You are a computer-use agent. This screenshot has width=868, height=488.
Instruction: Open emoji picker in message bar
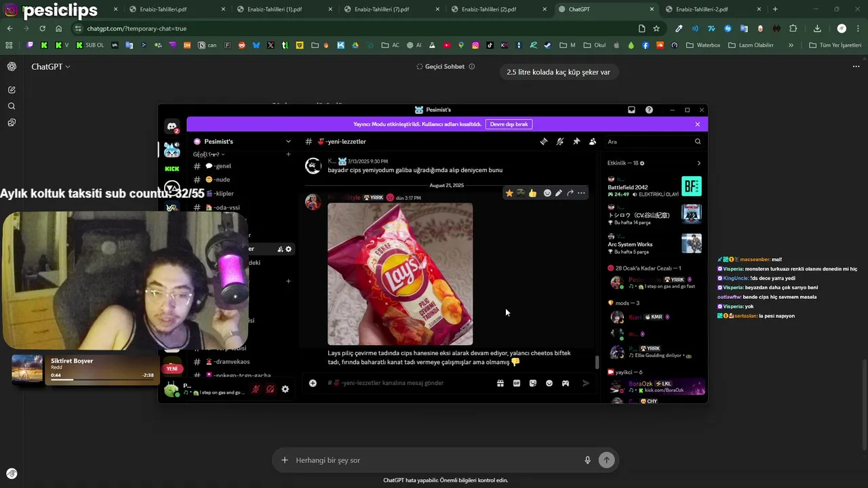click(x=549, y=383)
